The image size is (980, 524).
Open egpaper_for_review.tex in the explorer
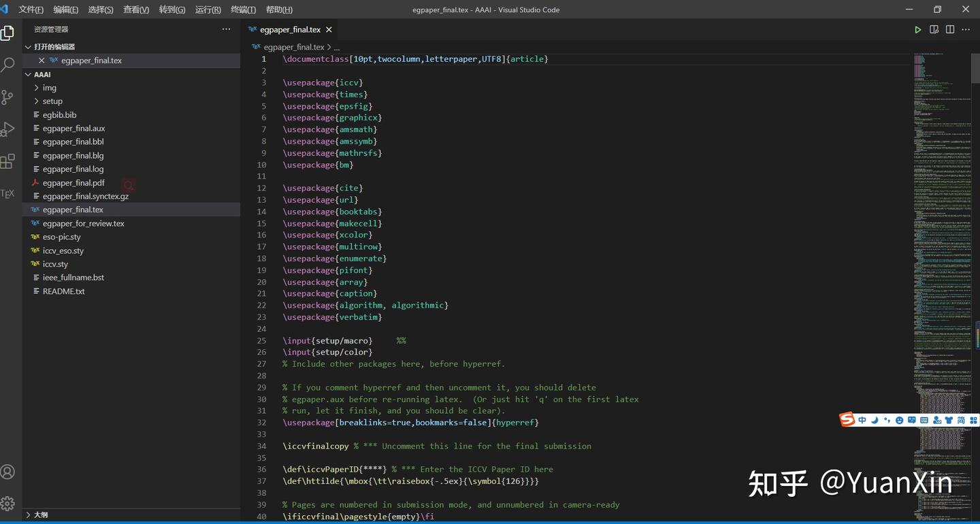(x=83, y=223)
